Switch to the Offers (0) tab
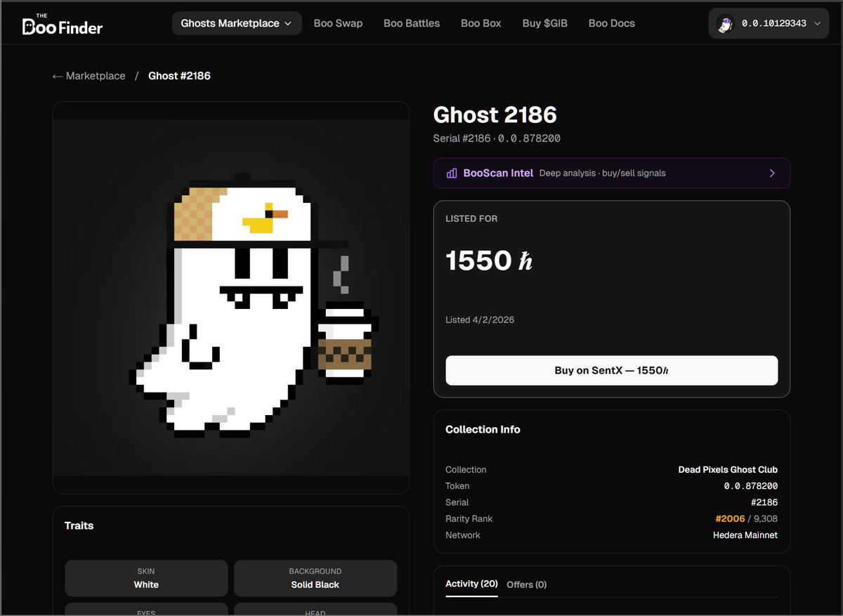Viewport: 843px width, 616px height. click(527, 584)
